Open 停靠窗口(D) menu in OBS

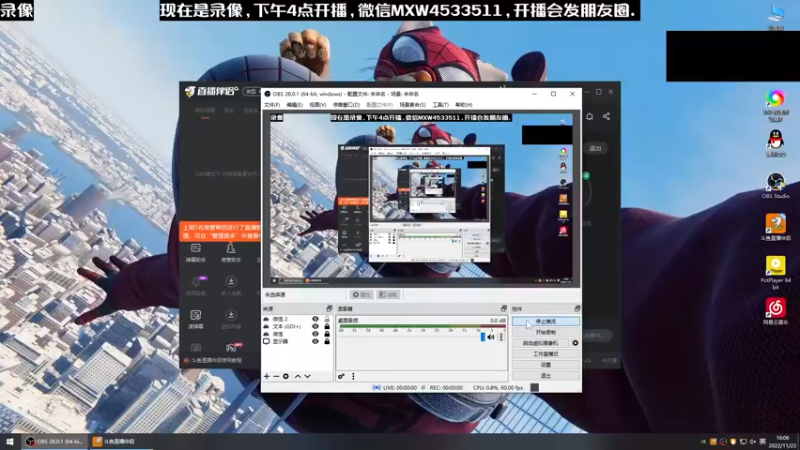pyautogui.click(x=346, y=105)
